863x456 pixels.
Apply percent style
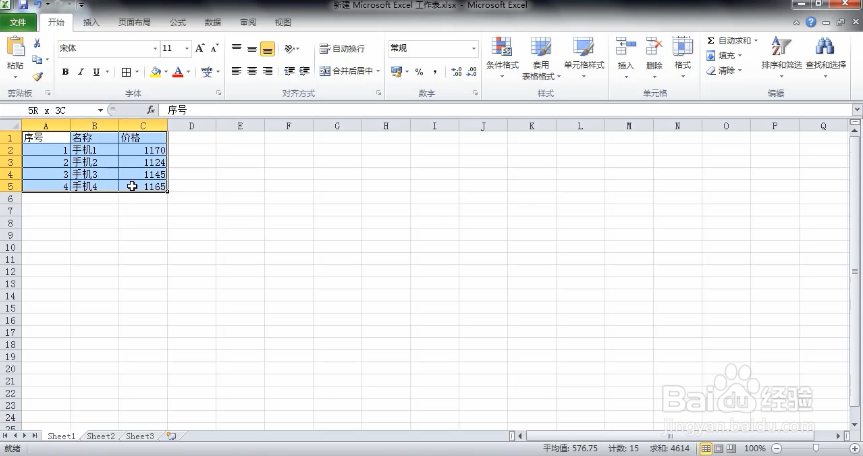(x=419, y=71)
